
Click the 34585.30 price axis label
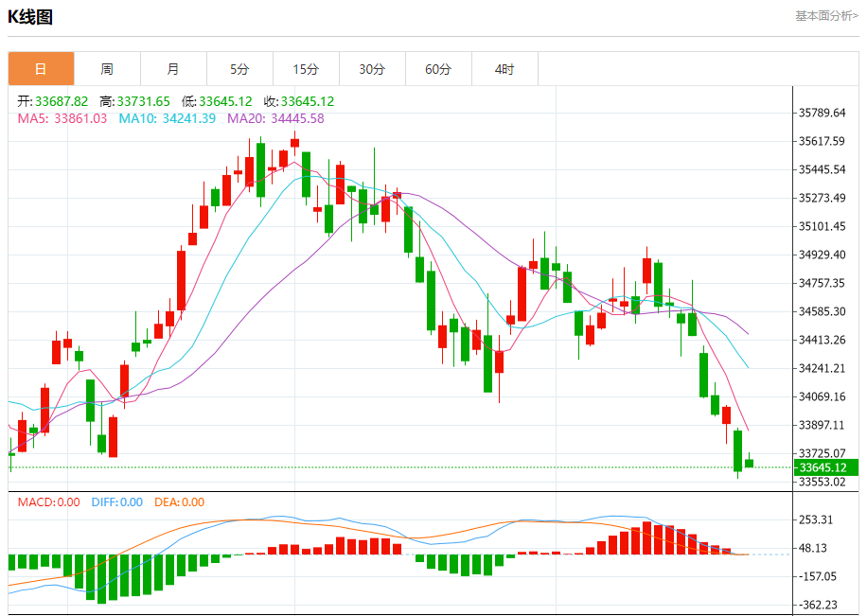point(823,311)
